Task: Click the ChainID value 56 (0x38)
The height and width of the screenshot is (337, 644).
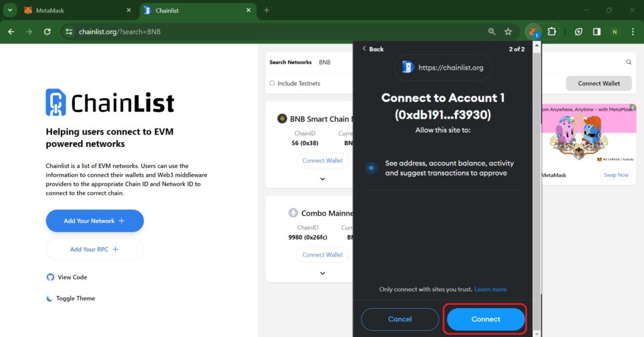Action: [x=305, y=143]
